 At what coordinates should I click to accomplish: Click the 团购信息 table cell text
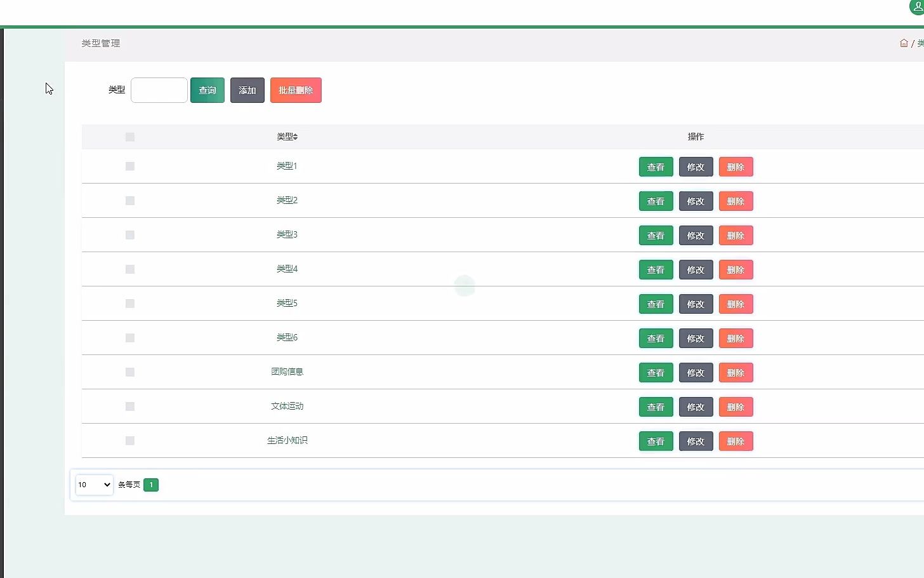(x=287, y=372)
